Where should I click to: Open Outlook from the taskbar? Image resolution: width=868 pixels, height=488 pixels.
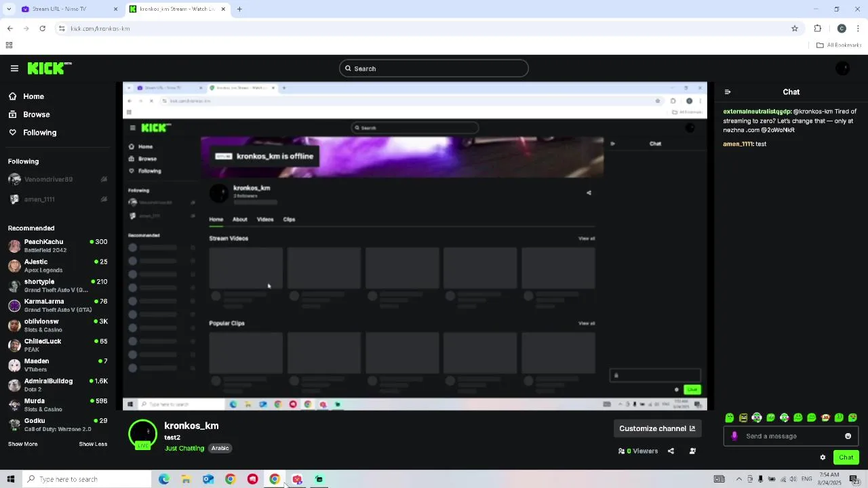(208, 479)
